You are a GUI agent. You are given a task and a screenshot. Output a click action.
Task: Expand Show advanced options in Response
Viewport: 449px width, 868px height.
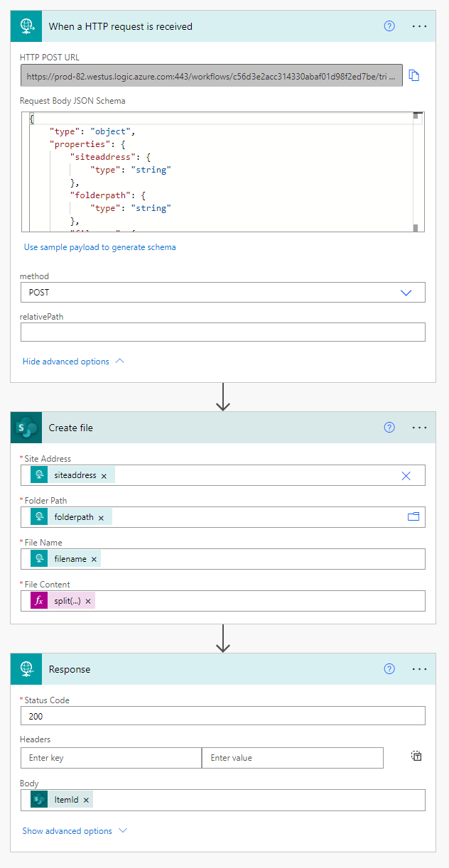point(75,831)
